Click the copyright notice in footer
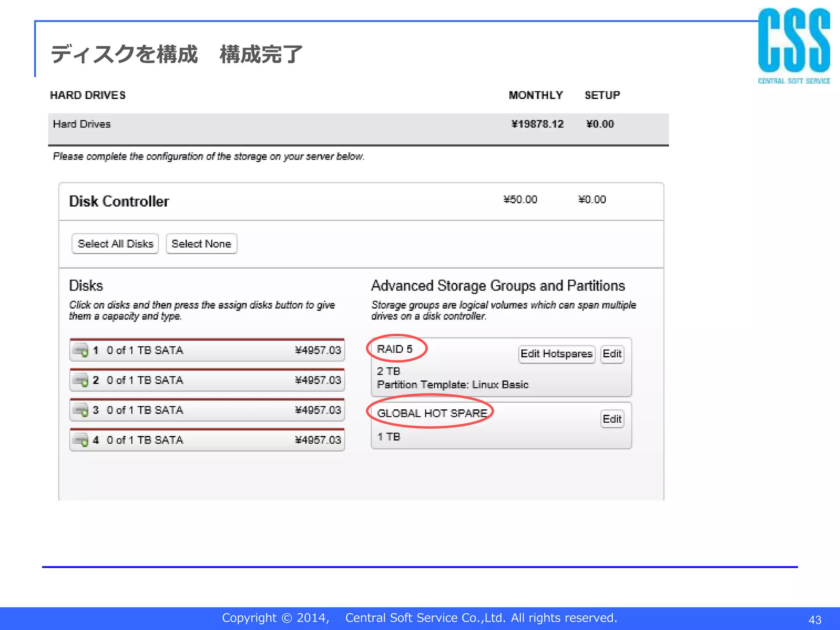This screenshot has width=840, height=630. pyautogui.click(x=420, y=618)
